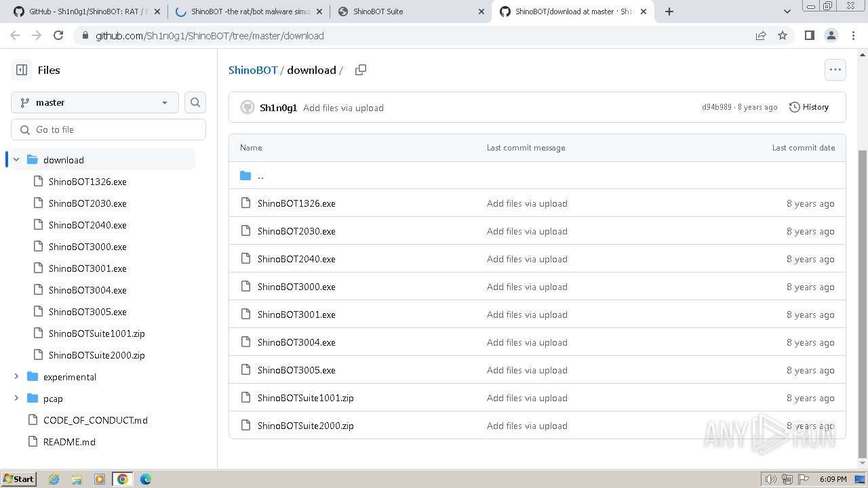This screenshot has width=868, height=488.
Task: Open a new browser tab
Action: coord(669,12)
